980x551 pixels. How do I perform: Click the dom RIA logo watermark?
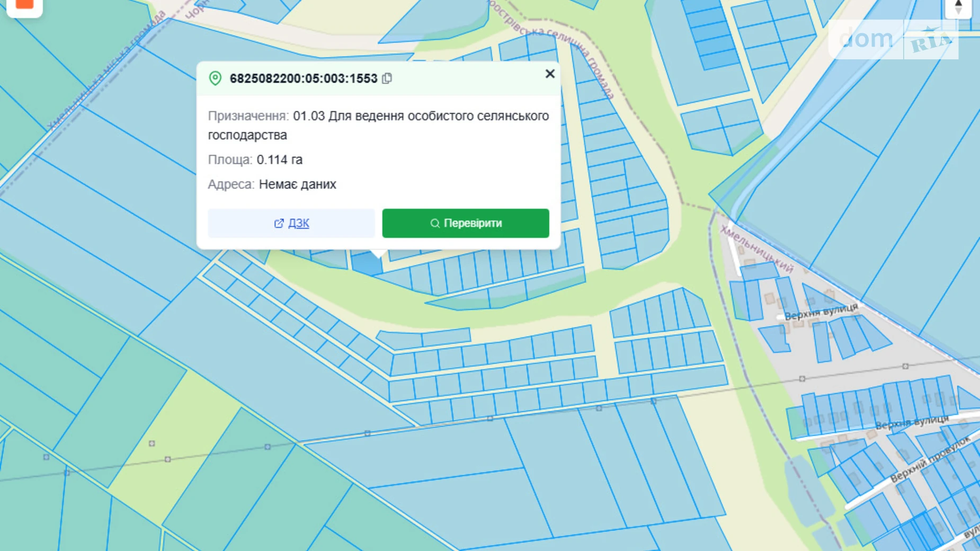(x=893, y=39)
